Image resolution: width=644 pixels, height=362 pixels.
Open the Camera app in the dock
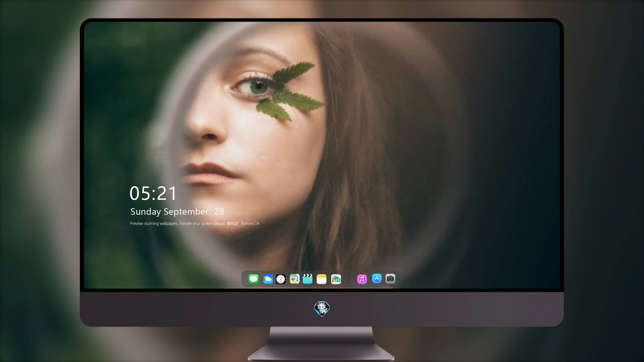[390, 279]
